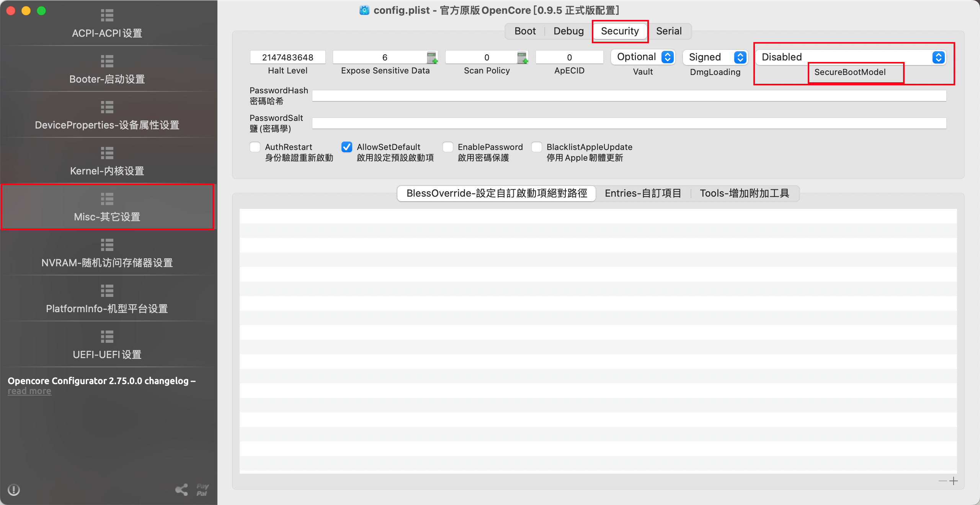Image resolution: width=980 pixels, height=505 pixels.
Task: Select the Misc section list icon
Action: (x=107, y=199)
